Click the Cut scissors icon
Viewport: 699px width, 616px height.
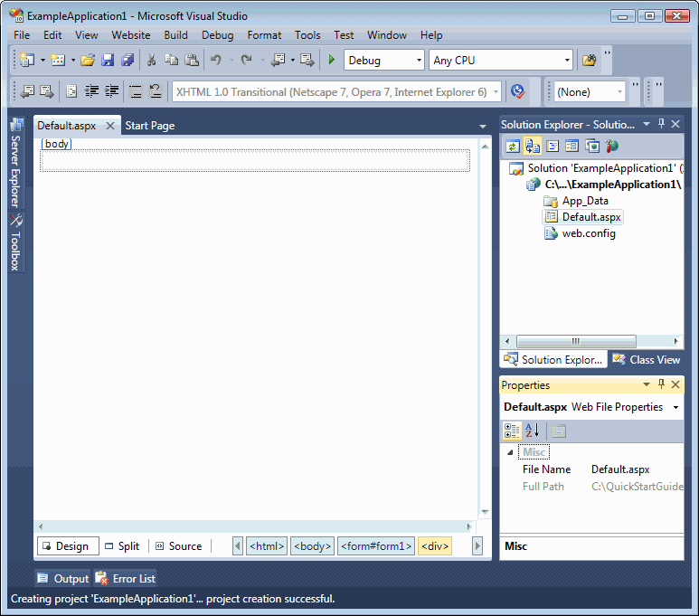pyautogui.click(x=151, y=61)
